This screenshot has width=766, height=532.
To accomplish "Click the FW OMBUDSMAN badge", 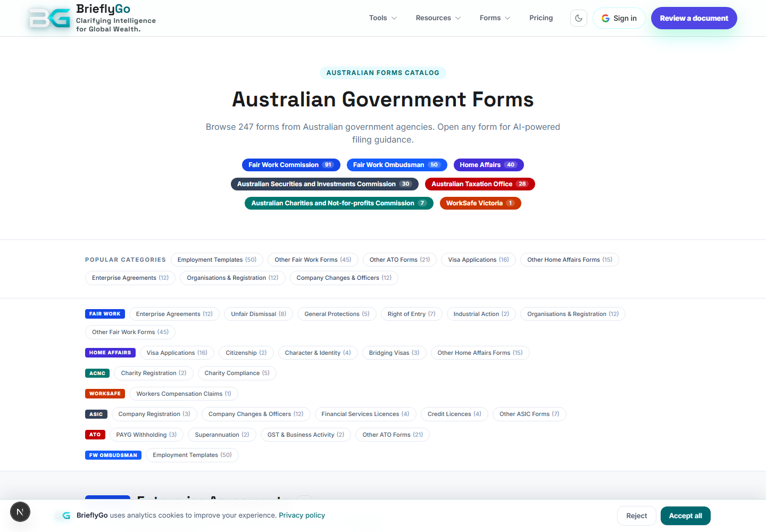I will tap(113, 455).
